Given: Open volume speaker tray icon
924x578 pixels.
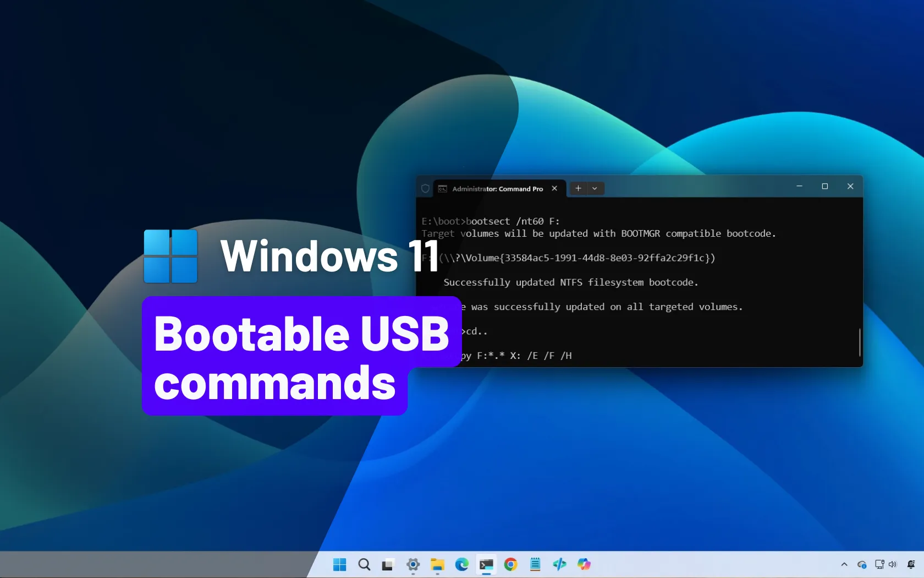Looking at the screenshot, I should coord(892,564).
